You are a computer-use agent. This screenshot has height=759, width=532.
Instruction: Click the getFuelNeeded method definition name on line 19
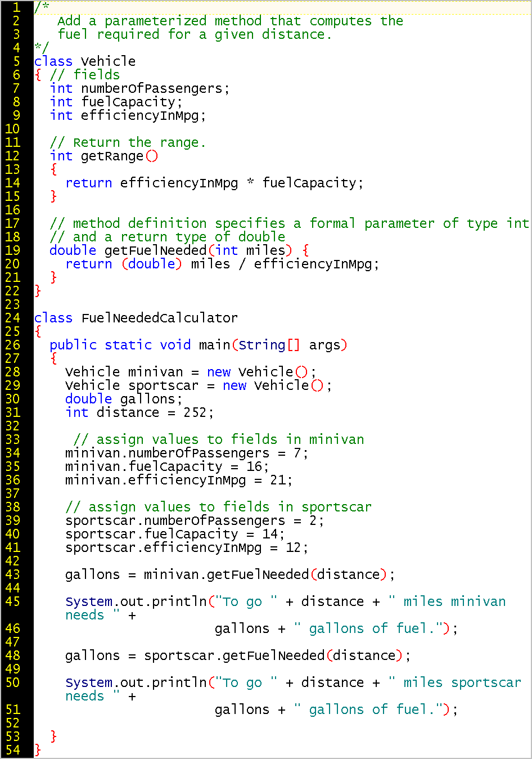(x=156, y=250)
